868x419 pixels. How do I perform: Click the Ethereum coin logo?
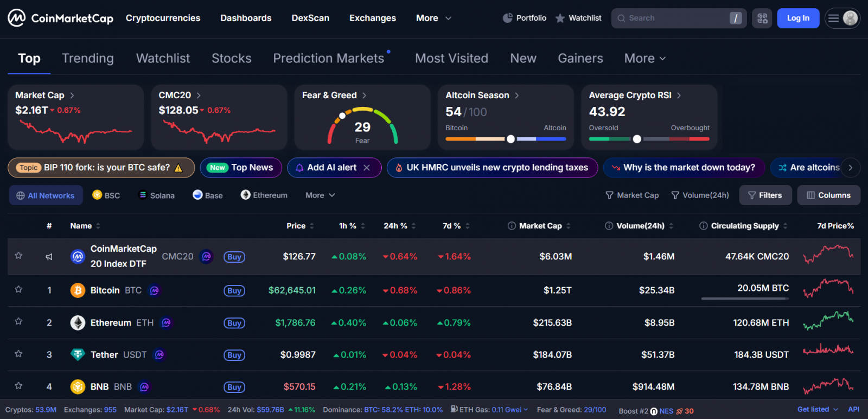(78, 323)
